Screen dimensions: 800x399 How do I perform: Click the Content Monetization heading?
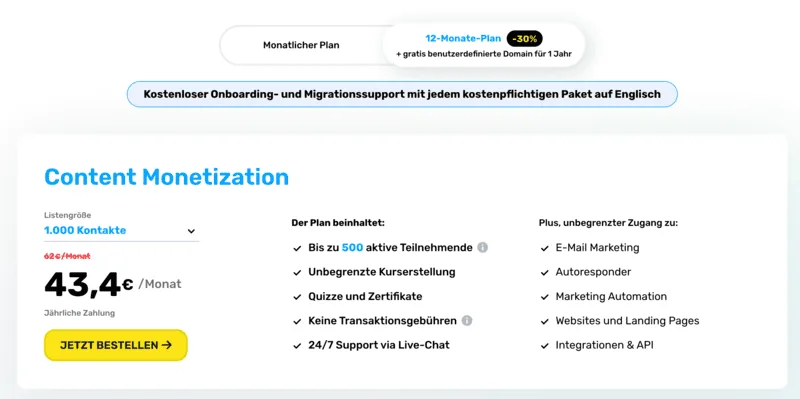pyautogui.click(x=166, y=177)
